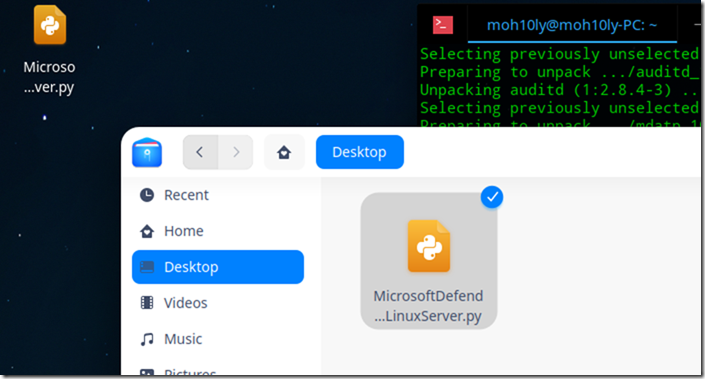Click the Home house icon in sidebar
Screen dimensions: 705x379
point(147,231)
